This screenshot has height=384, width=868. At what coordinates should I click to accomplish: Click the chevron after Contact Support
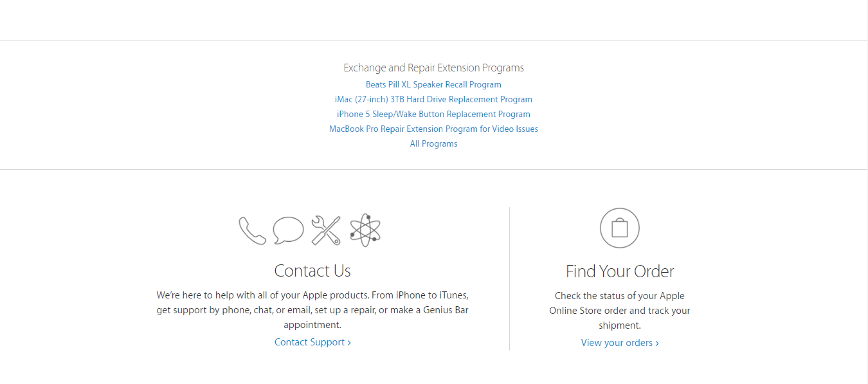pos(349,343)
